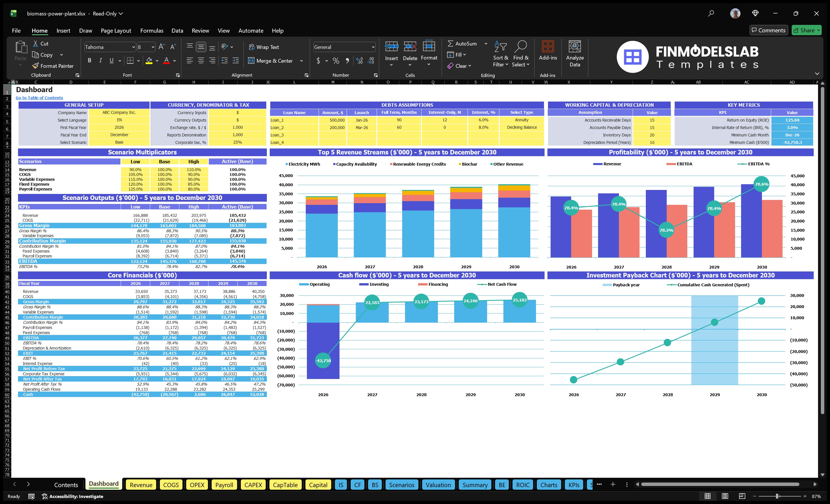
Task: Switch to the Formulas ribbon tab
Action: pyautogui.click(x=152, y=31)
